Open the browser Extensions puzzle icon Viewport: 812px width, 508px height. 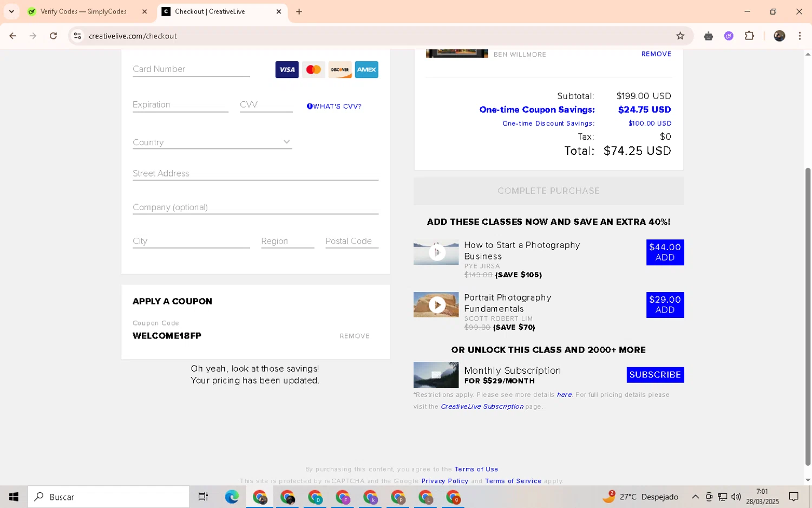749,36
